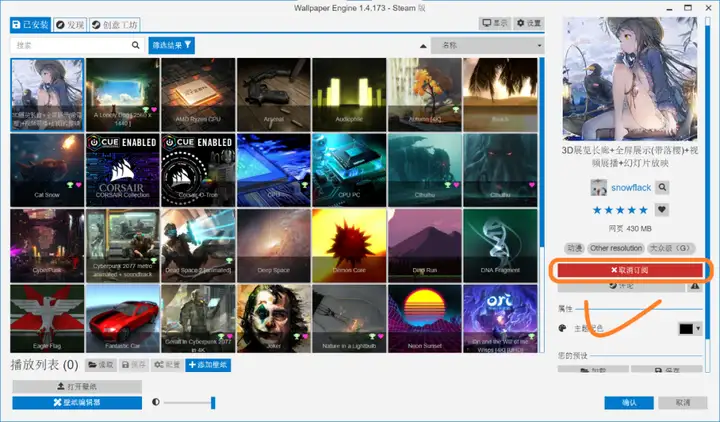This screenshot has height=422, width=720.
Task: Choose the Beach palm wallpaper
Action: click(x=500, y=95)
